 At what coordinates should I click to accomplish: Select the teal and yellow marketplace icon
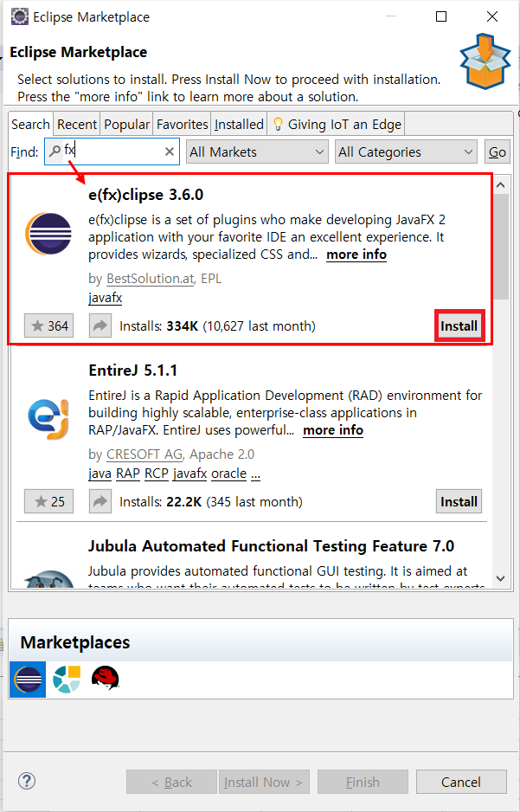tap(67, 680)
